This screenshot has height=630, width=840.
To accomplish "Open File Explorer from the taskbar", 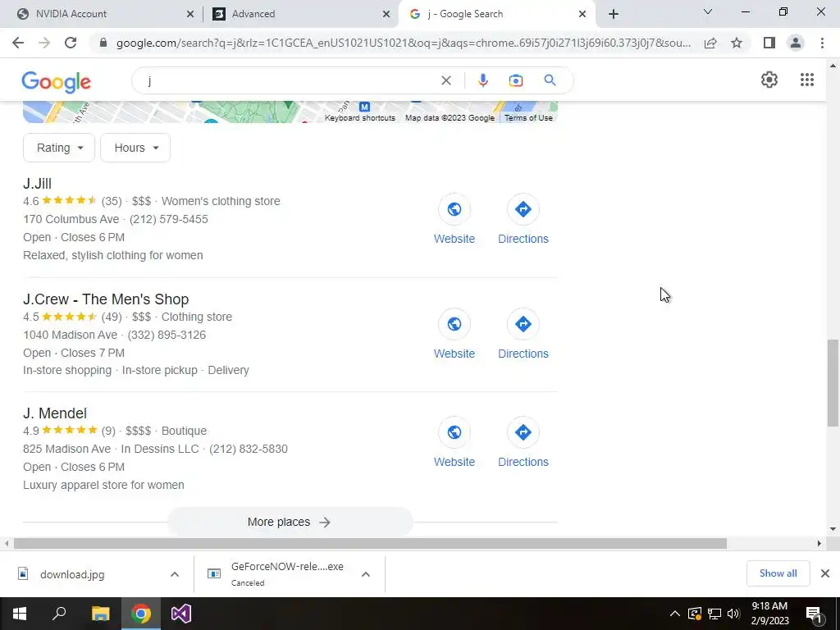I will coord(100,614).
